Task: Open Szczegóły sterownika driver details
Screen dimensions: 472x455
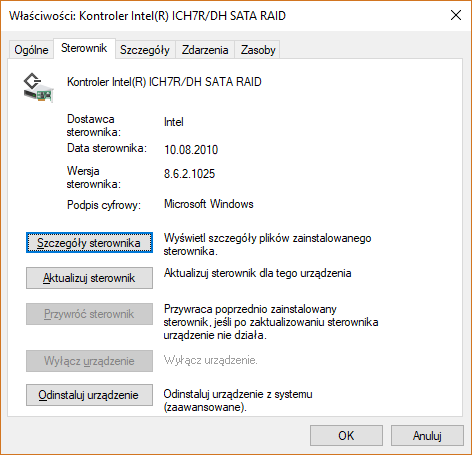Action: 89,243
